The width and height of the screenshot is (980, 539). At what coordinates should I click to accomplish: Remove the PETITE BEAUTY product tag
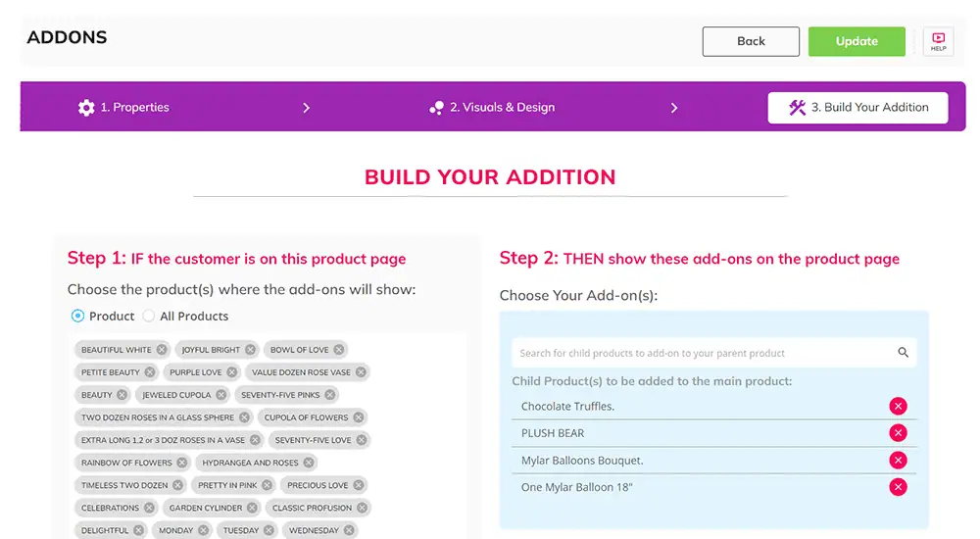pos(150,372)
